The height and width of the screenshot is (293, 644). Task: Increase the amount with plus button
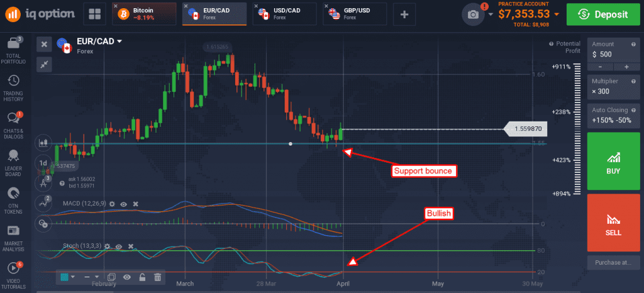[x=627, y=67]
